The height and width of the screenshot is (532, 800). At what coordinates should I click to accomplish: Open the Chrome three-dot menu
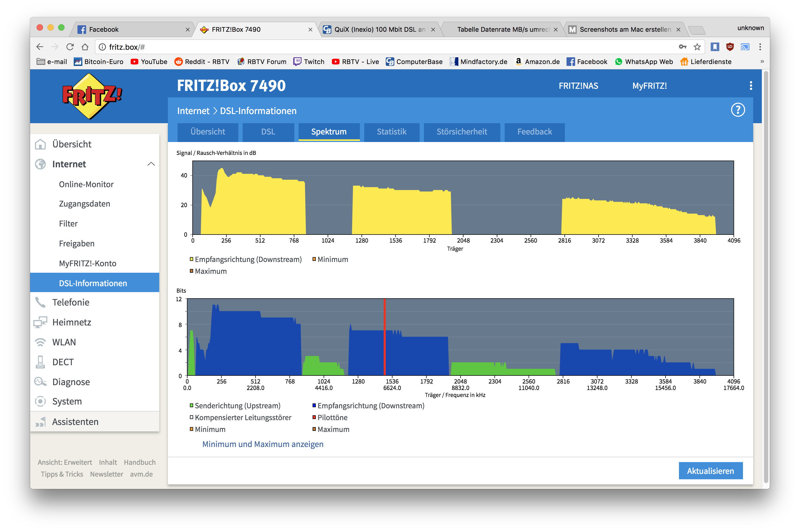760,47
